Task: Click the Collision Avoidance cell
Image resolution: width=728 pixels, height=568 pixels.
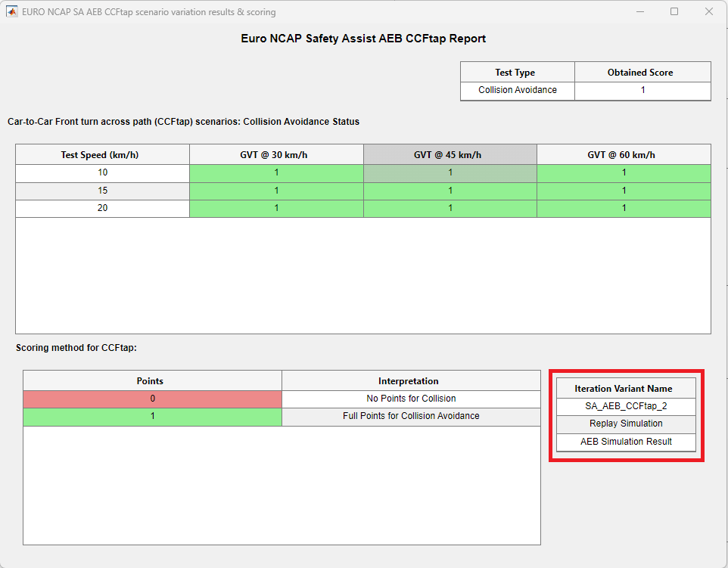Action: tap(517, 91)
